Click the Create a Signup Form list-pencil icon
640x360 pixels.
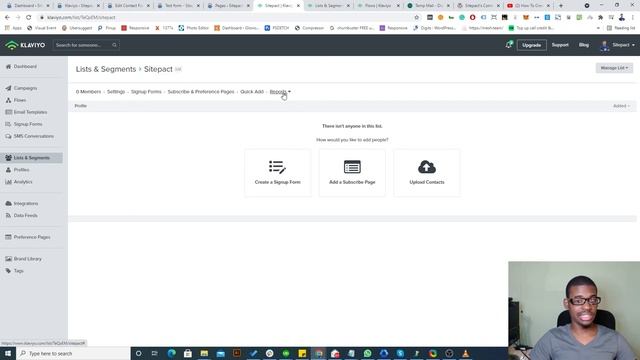coord(278,167)
